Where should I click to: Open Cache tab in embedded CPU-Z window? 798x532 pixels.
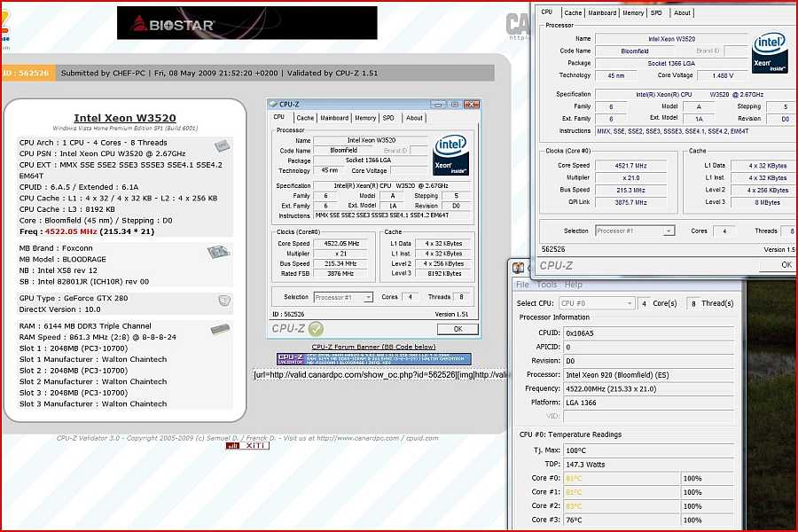305,118
